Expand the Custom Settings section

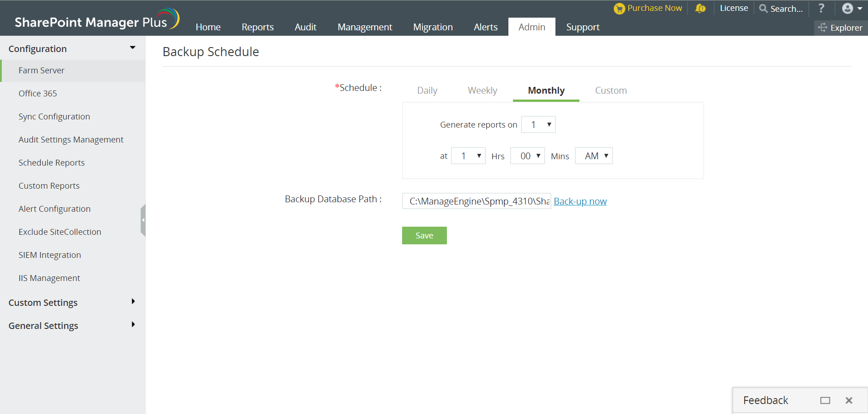(133, 301)
